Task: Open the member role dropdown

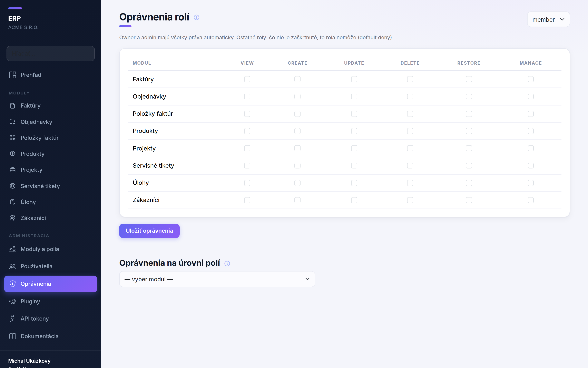Action: point(548,19)
